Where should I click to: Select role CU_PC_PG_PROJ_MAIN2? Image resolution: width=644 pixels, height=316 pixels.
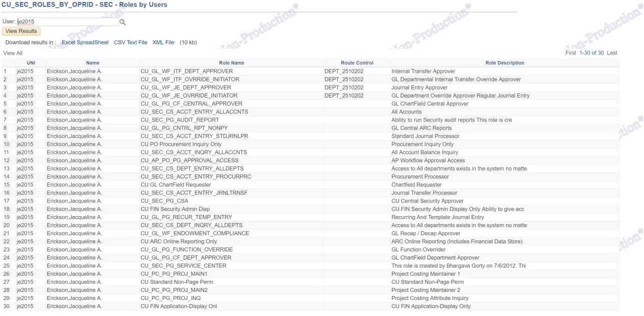coord(174,290)
